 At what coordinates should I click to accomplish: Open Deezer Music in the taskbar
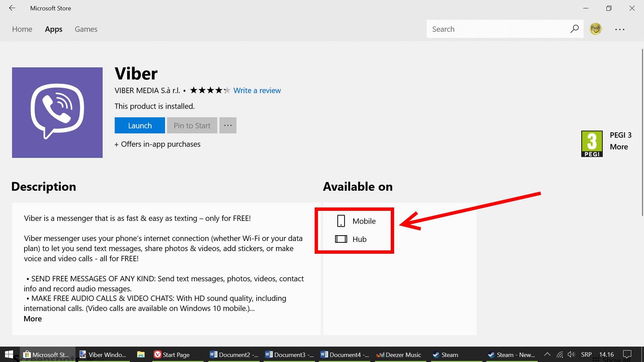coord(399,355)
